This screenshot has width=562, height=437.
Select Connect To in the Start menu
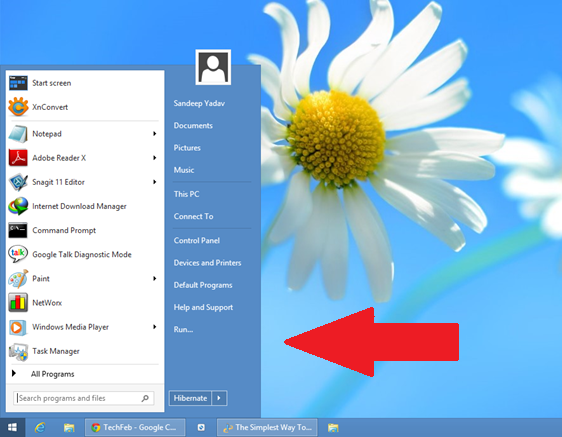coord(194,216)
